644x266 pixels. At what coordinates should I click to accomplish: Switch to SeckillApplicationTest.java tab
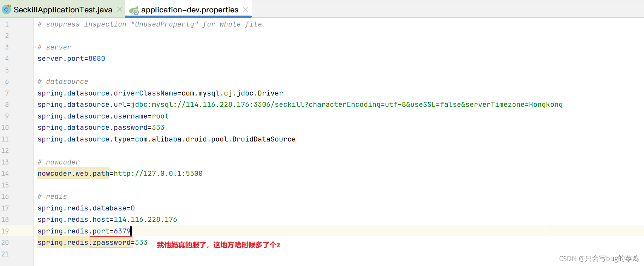[x=63, y=10]
